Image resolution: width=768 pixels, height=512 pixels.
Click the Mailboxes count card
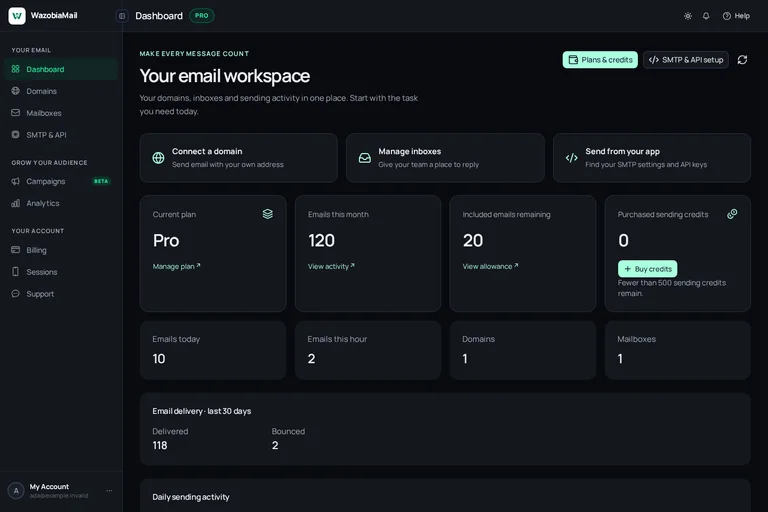(x=678, y=350)
